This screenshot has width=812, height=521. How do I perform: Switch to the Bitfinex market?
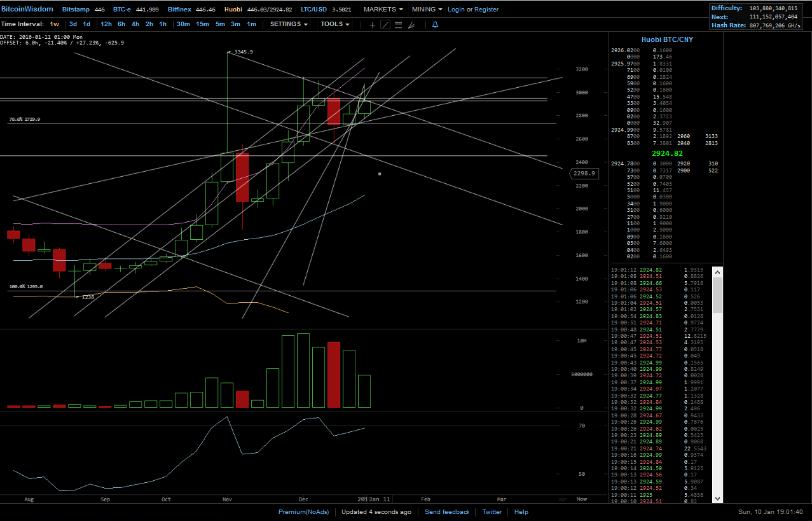click(181, 10)
